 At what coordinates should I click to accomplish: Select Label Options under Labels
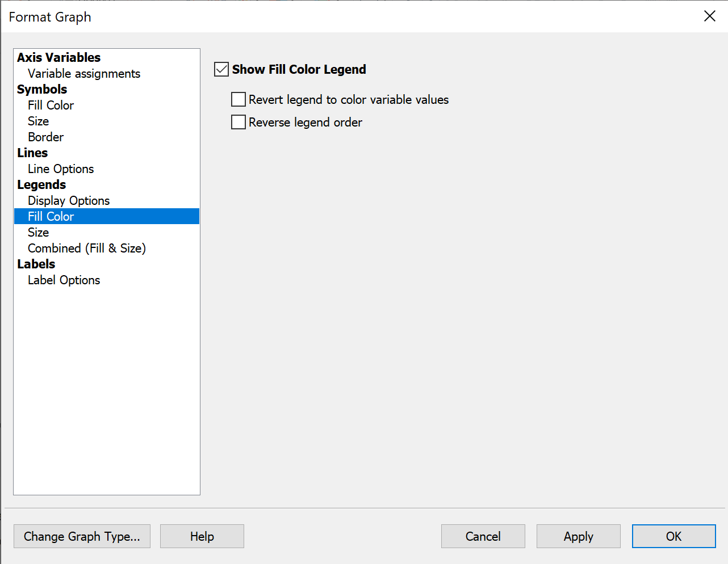63,280
